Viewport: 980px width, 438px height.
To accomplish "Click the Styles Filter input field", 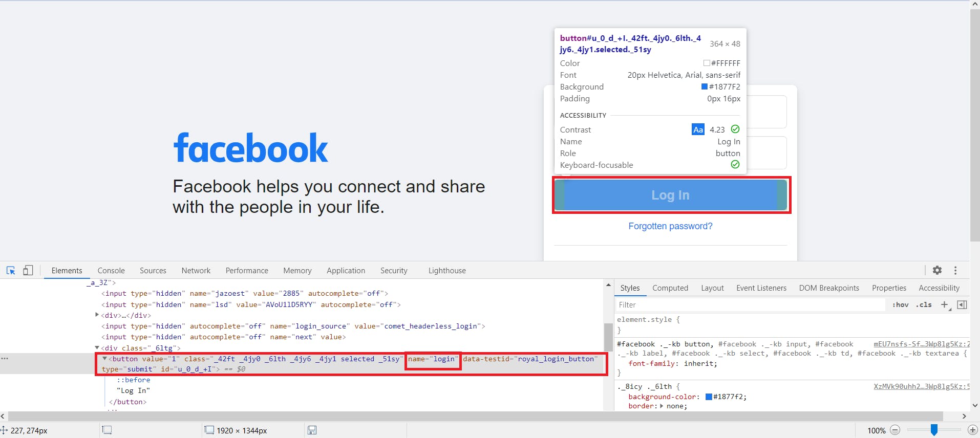I will pos(750,304).
